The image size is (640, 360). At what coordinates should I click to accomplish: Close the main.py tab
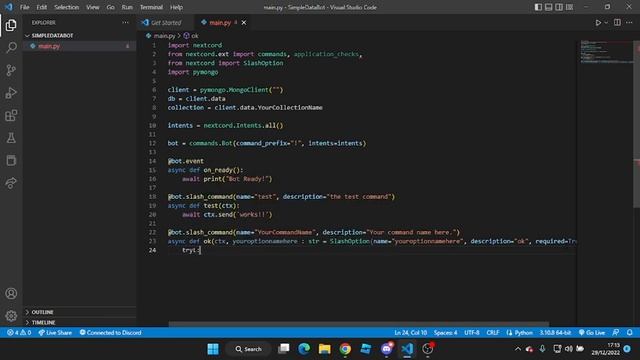(x=244, y=23)
